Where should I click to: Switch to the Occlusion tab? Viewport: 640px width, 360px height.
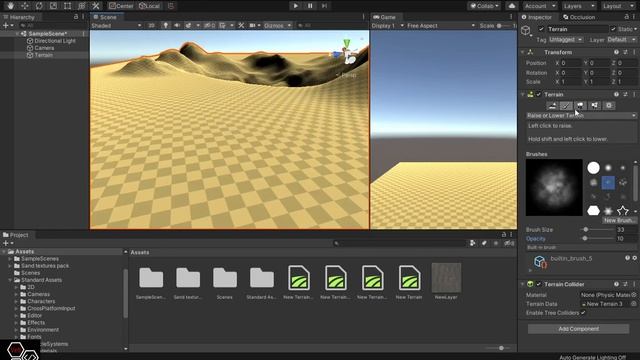point(579,17)
